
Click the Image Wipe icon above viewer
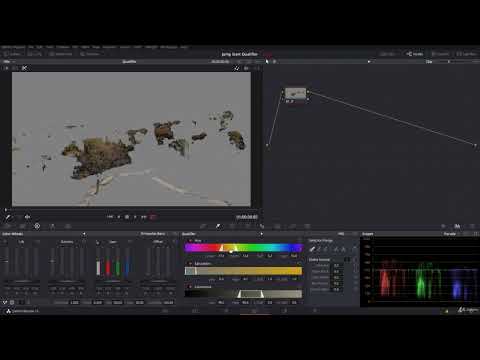point(6,68)
